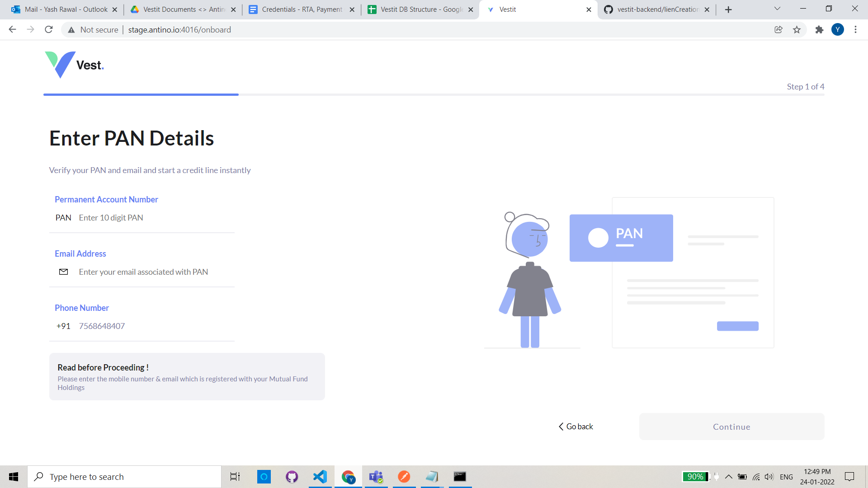The width and height of the screenshot is (868, 488).
Task: Click the Step 1 of 4 progress bar
Action: click(x=434, y=94)
